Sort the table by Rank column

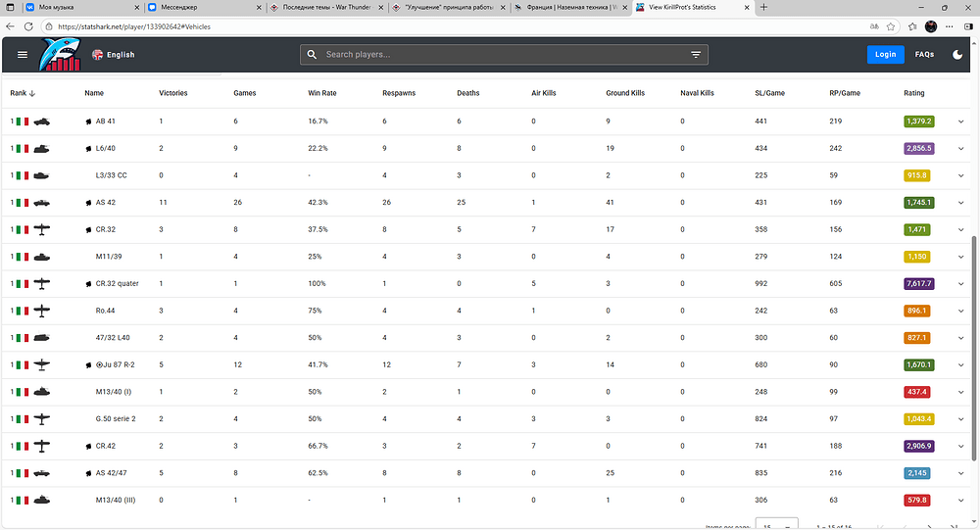click(19, 93)
